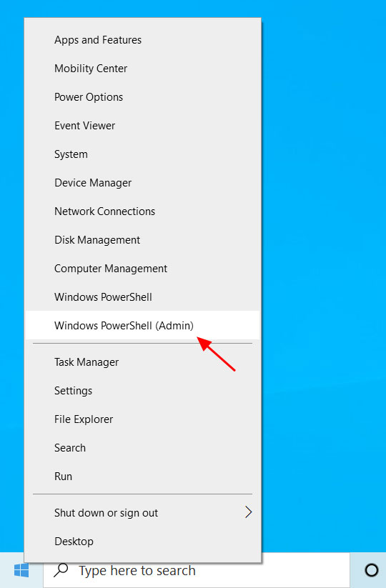The height and width of the screenshot is (588, 386).
Task: Choose the Search menu entry
Action: tap(142, 447)
